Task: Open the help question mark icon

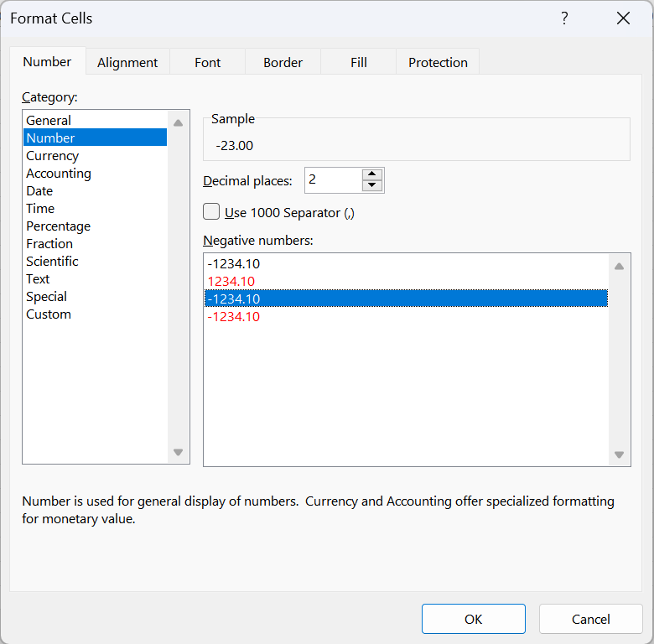Action: pyautogui.click(x=564, y=18)
